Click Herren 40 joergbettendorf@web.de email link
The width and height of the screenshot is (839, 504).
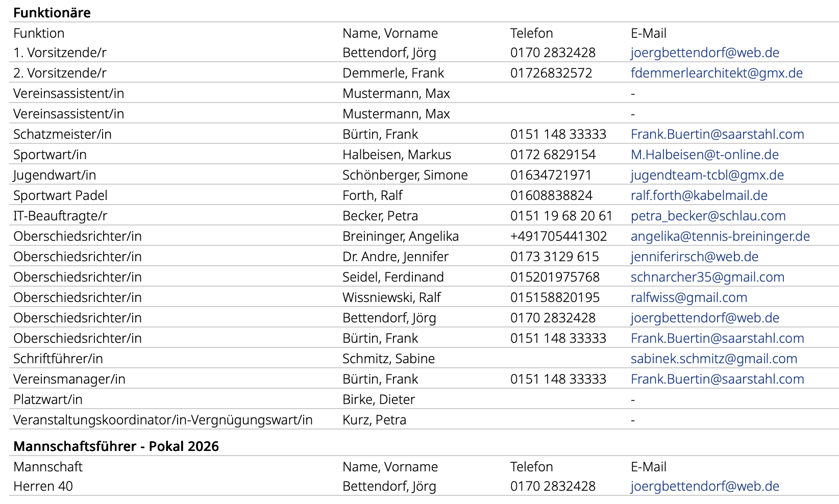click(705, 486)
